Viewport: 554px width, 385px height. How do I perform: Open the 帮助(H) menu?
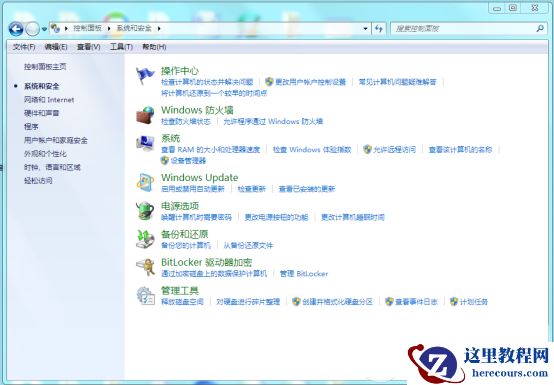coord(154,47)
